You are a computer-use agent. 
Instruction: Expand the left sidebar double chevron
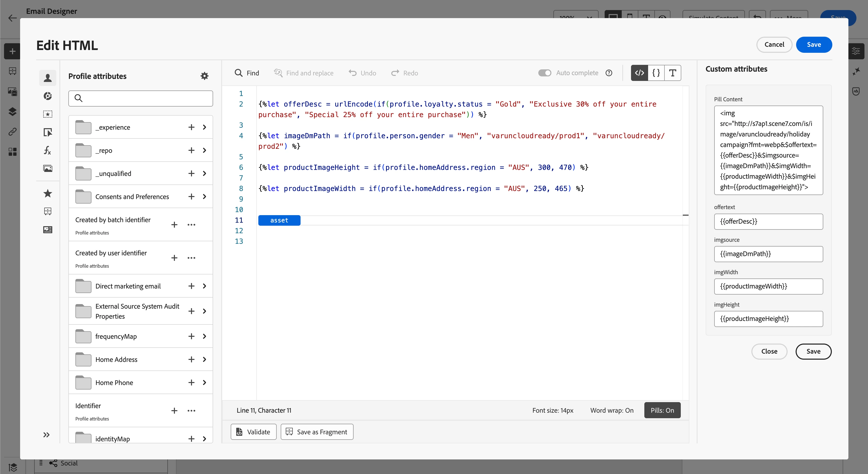tap(46, 435)
